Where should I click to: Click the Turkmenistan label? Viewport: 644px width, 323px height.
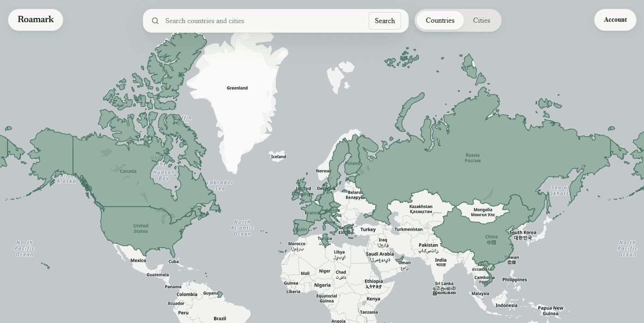[408, 229]
